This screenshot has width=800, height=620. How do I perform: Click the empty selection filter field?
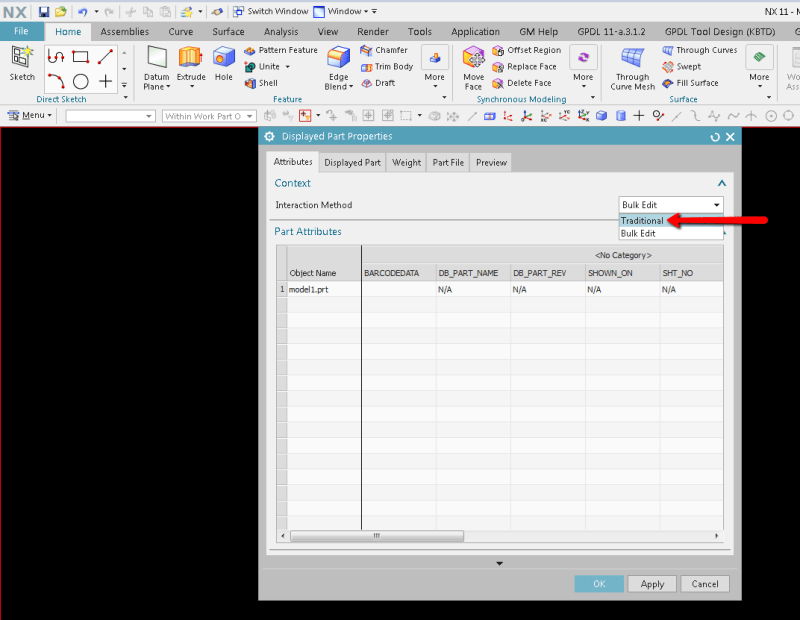pyautogui.click(x=110, y=116)
